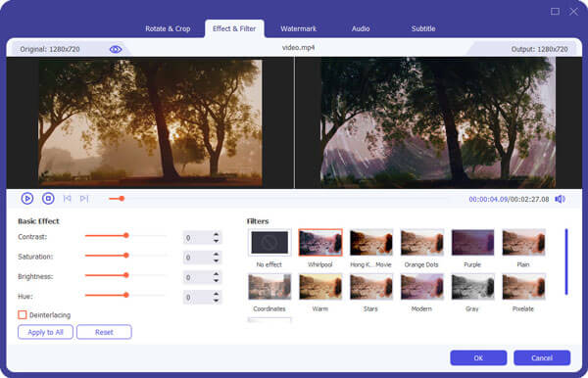Increase the Contrast value with up arrow
The height and width of the screenshot is (378, 588).
click(216, 234)
